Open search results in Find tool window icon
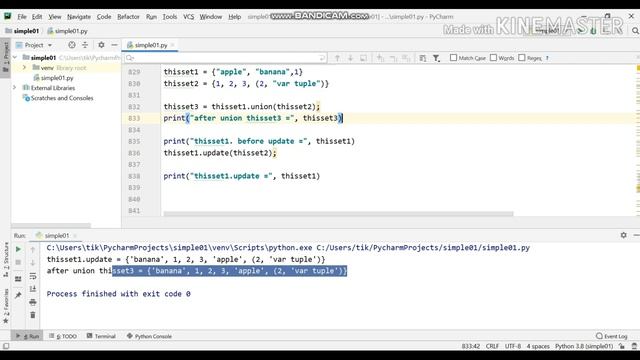 423,58
